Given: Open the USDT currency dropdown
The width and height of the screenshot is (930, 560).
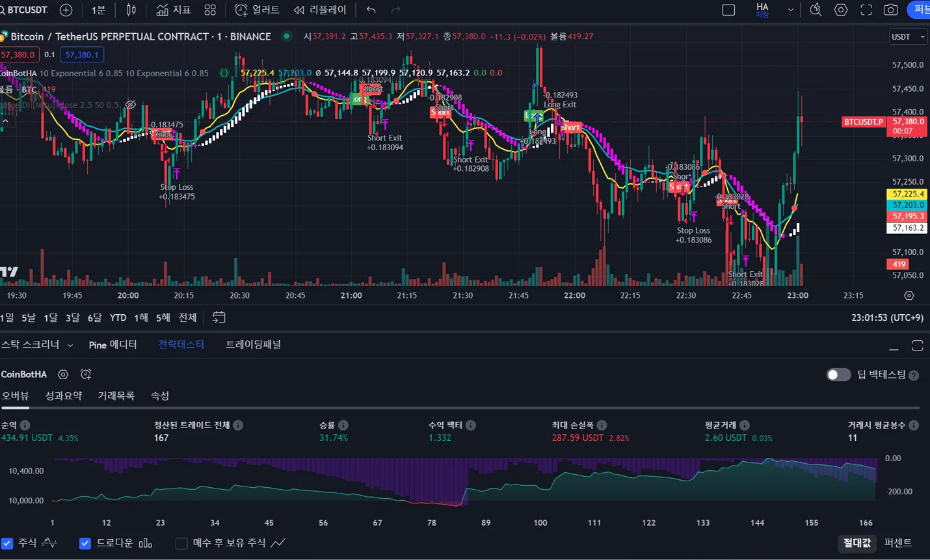Looking at the screenshot, I should [908, 36].
